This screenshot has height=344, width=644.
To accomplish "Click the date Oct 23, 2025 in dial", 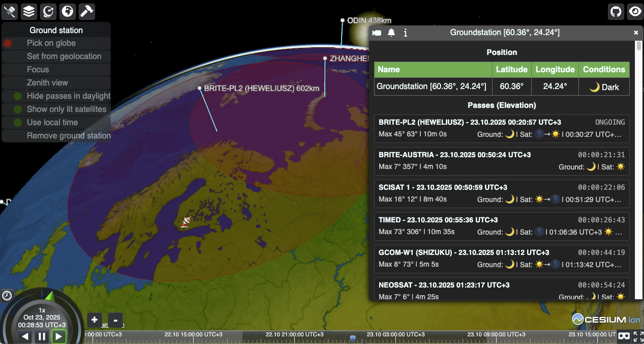I will tap(42, 317).
